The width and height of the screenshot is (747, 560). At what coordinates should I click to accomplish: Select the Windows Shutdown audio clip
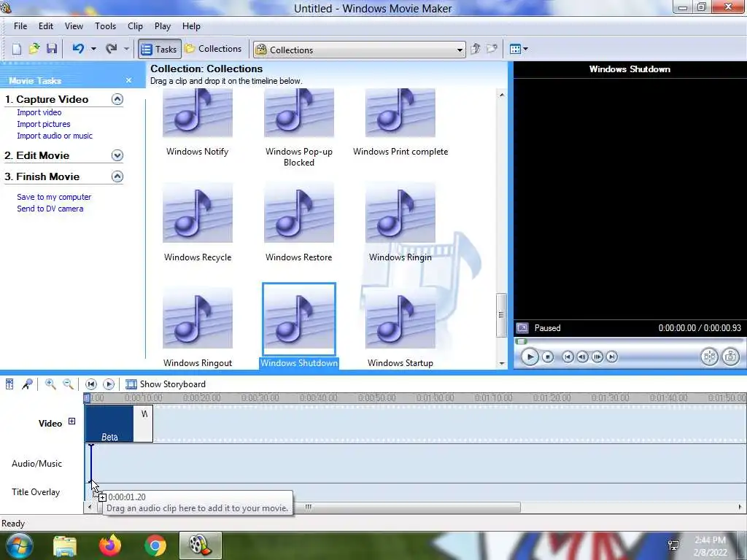click(x=298, y=326)
